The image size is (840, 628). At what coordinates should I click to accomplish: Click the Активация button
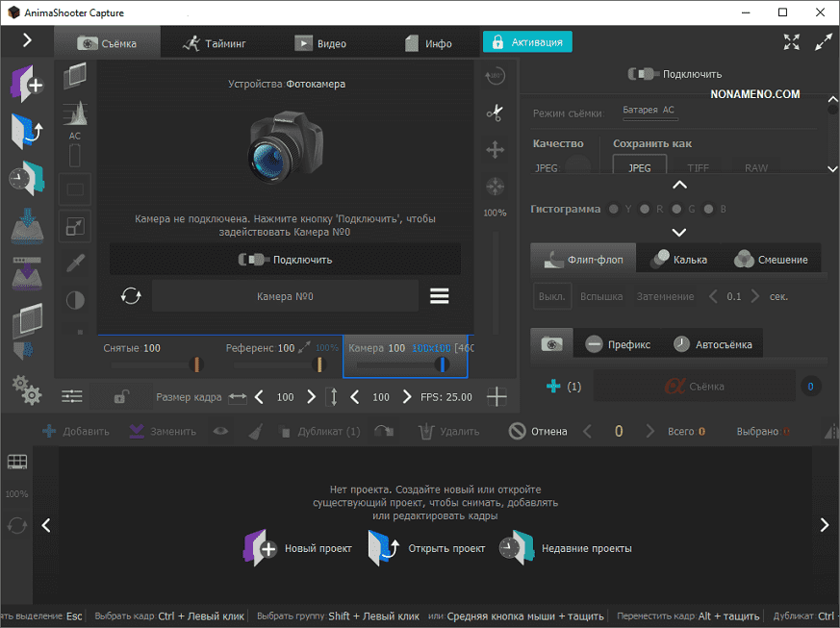pos(528,42)
